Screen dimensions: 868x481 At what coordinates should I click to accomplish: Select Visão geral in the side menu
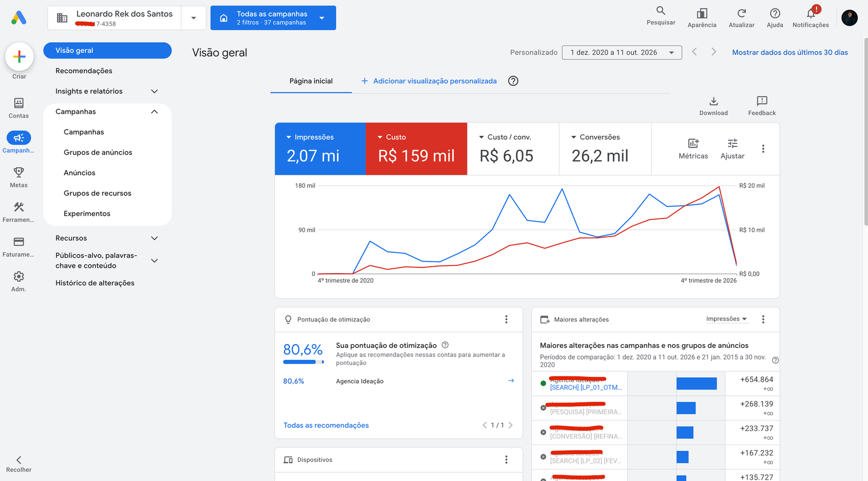point(107,50)
